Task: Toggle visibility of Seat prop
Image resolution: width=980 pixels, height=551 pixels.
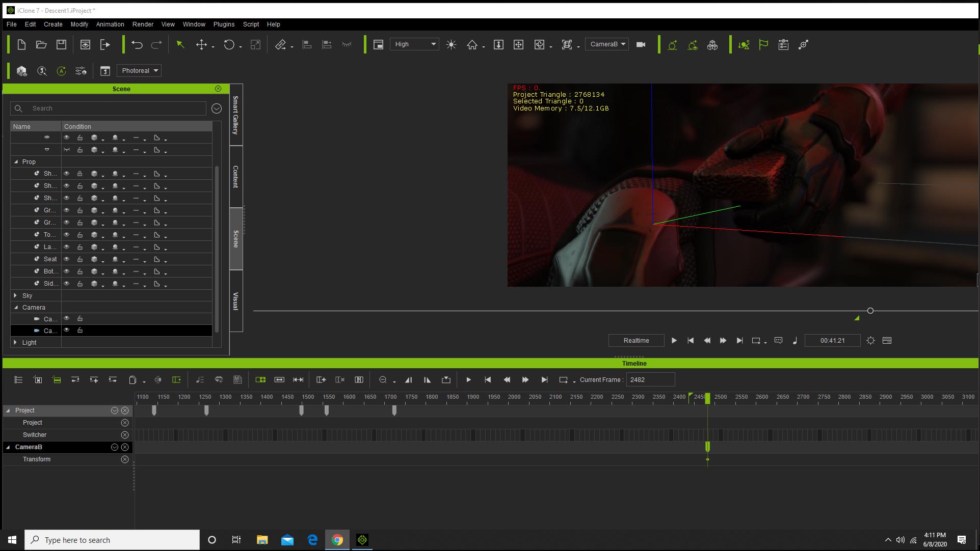Action: tap(66, 259)
